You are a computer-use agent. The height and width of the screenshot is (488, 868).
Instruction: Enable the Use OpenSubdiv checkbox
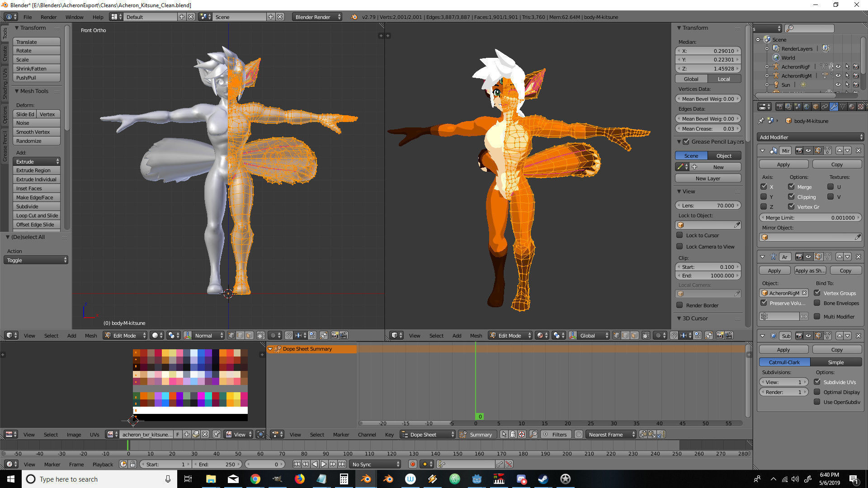817,402
